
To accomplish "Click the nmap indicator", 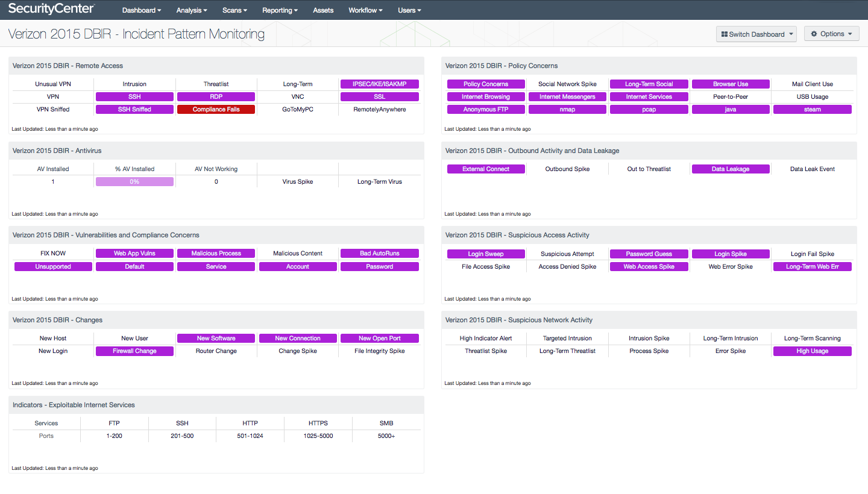I will [x=567, y=110].
